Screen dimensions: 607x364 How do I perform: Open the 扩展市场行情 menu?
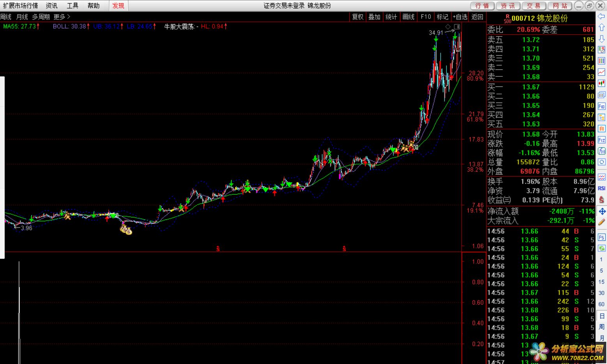[21, 5]
